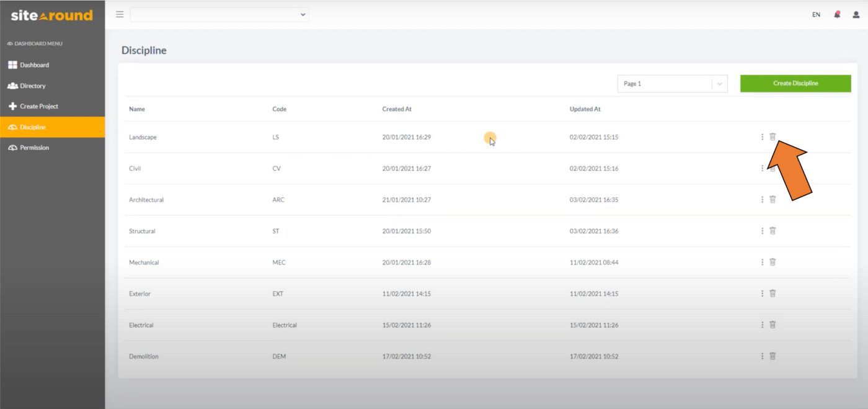Delete the Electrical discipline using trash icon

point(773,324)
